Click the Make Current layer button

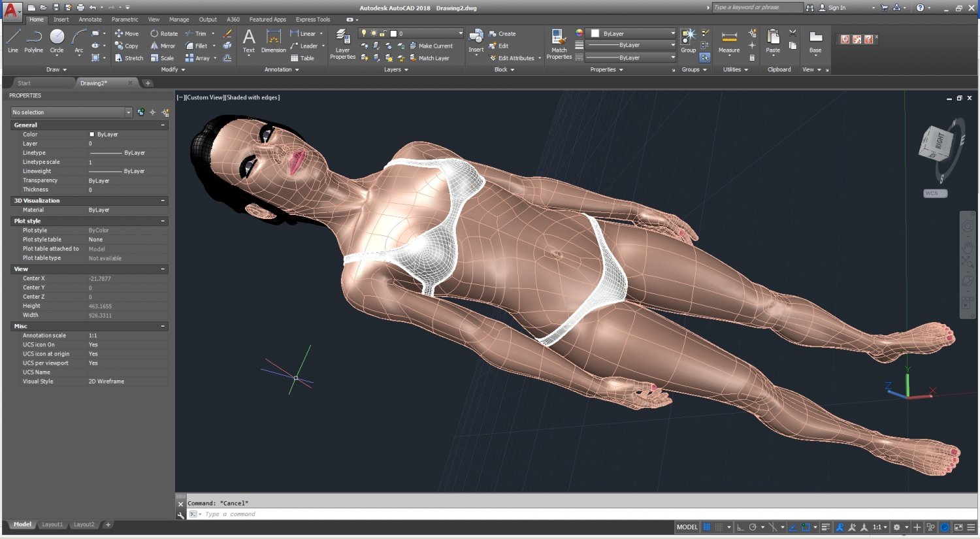[x=431, y=46]
